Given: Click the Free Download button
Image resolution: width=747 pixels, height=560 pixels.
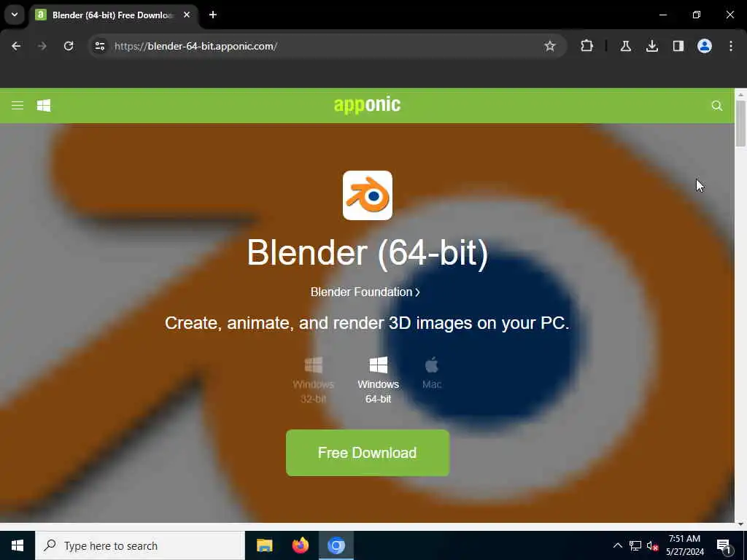Looking at the screenshot, I should click(x=368, y=453).
